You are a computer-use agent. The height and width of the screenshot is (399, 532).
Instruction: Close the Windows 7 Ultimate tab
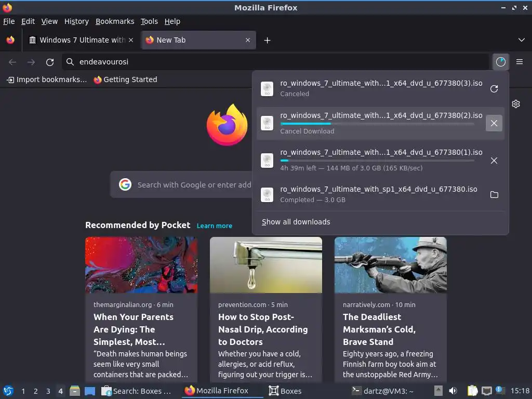pos(131,40)
